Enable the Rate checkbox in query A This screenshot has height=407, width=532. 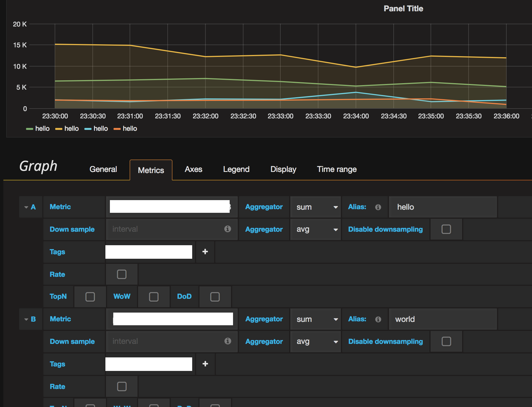(121, 274)
